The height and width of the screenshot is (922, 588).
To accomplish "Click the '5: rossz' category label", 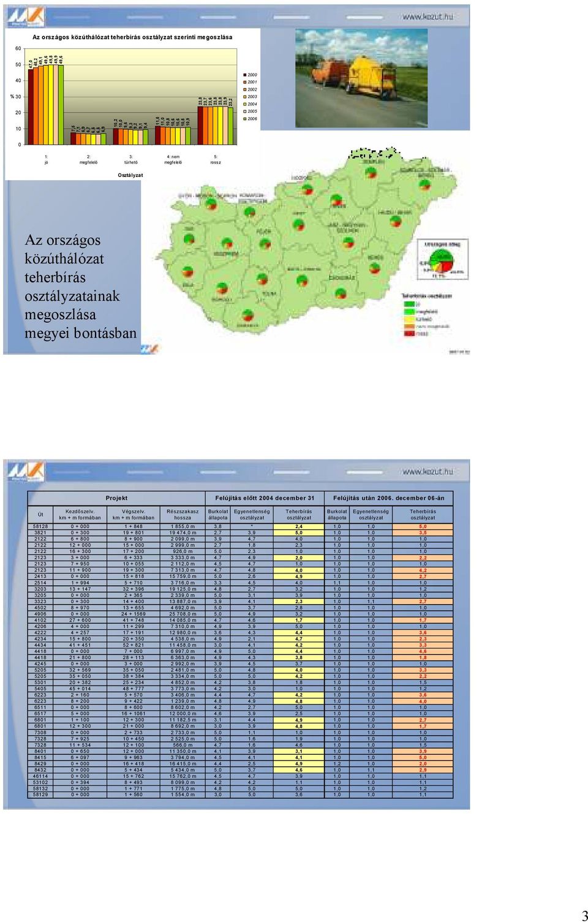I will click(216, 159).
